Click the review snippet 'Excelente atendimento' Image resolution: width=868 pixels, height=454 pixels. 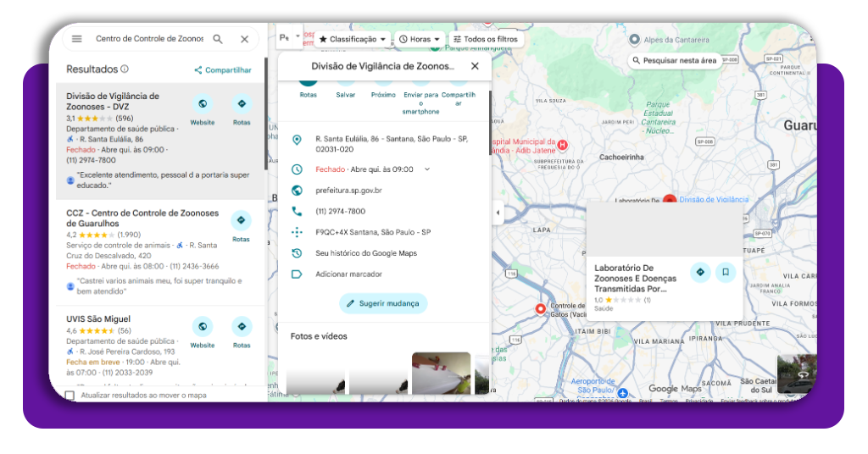pyautogui.click(x=164, y=180)
